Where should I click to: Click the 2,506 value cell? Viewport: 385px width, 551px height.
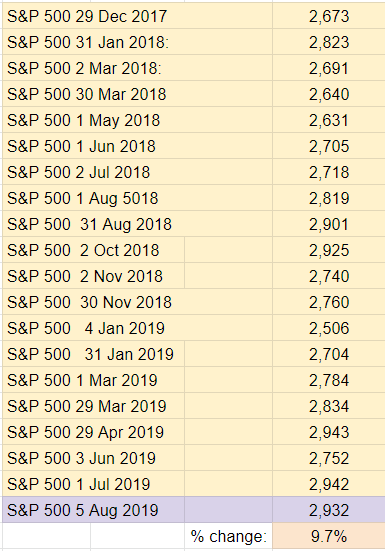tap(329, 328)
